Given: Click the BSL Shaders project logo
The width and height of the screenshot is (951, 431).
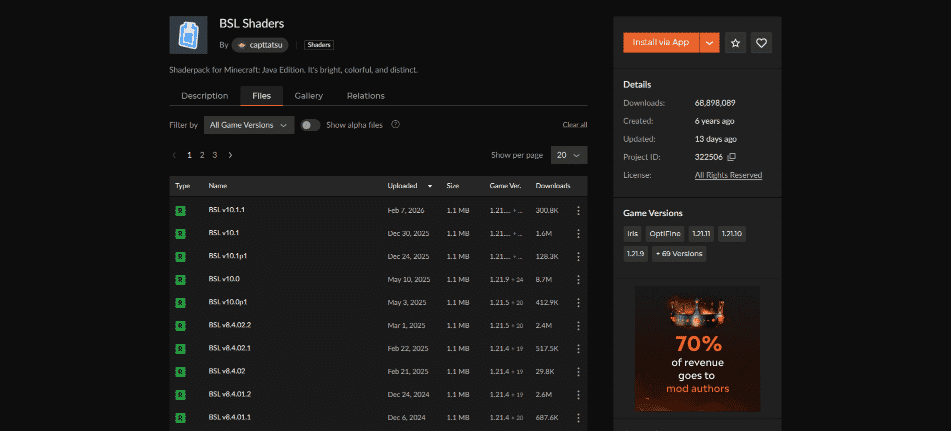Looking at the screenshot, I should coord(189,35).
